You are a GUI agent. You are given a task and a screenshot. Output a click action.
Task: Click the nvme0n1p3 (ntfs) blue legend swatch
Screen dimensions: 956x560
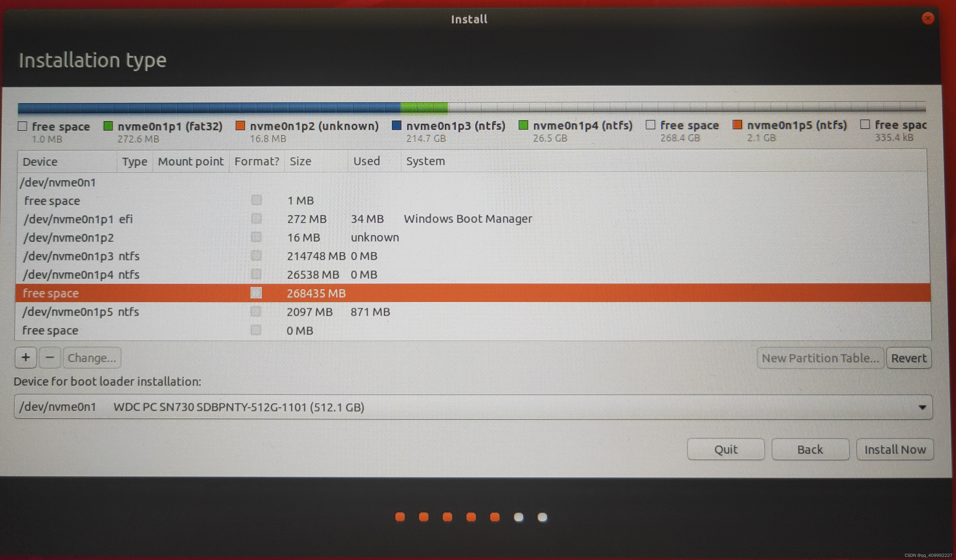(396, 125)
